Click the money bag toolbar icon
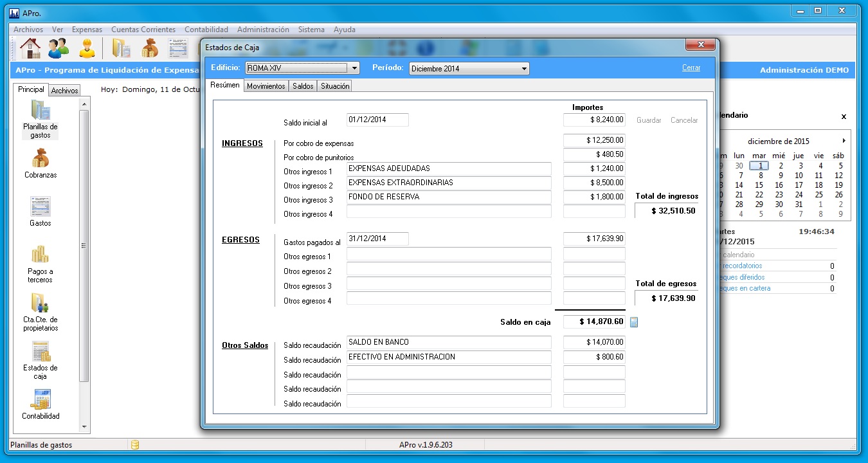Viewport: 868px width, 463px height. point(149,48)
